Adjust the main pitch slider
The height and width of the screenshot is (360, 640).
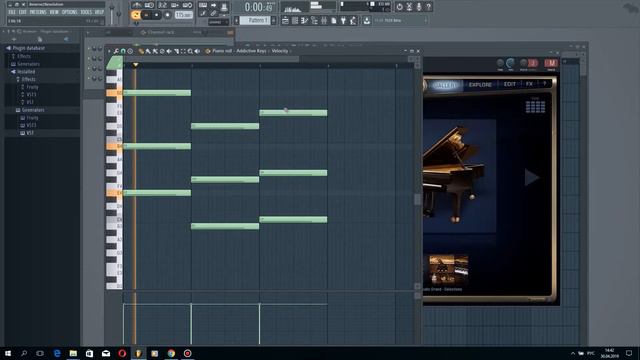(119, 13)
